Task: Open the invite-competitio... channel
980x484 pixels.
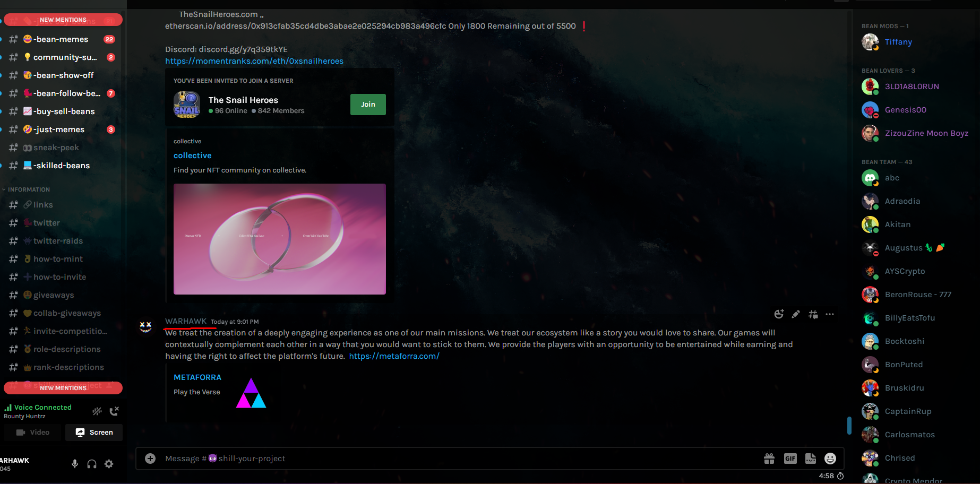Action: [63, 331]
